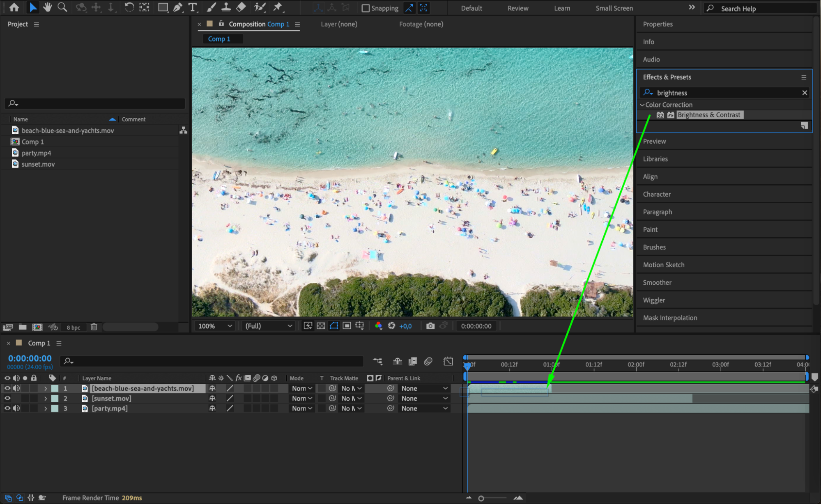Enable the Snapping checkbox
The height and width of the screenshot is (504, 821).
point(366,8)
